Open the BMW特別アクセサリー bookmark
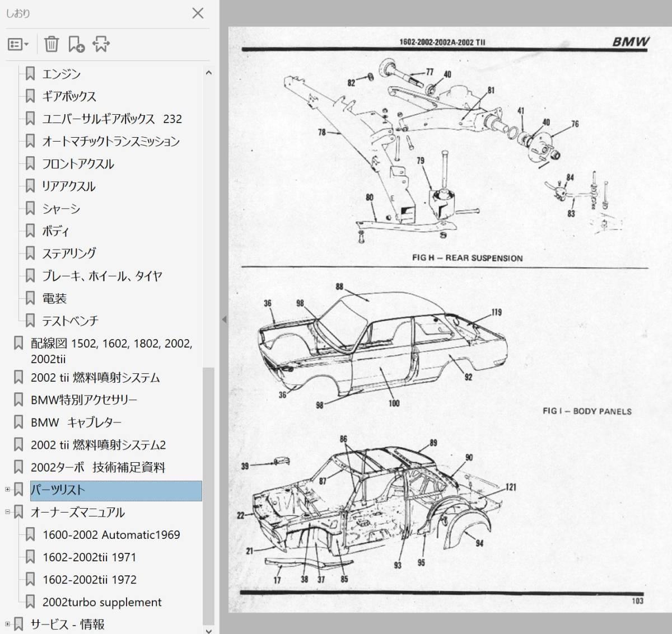This screenshot has width=672, height=634. coord(84,400)
